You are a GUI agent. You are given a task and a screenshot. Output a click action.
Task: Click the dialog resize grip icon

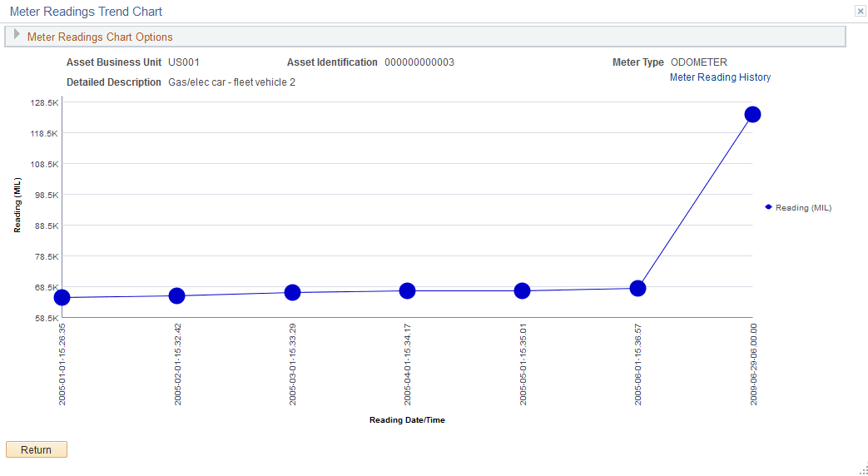863,470
